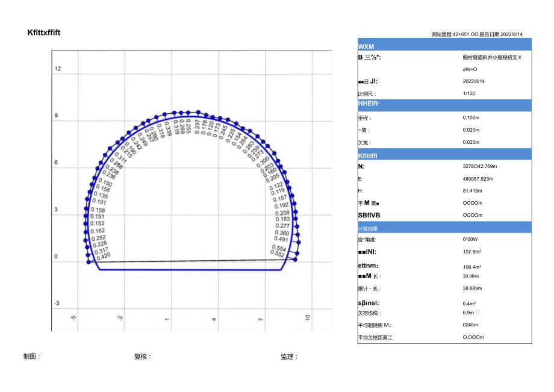
Task: Click the 0.552 measurement label on chart
Action: [279, 254]
